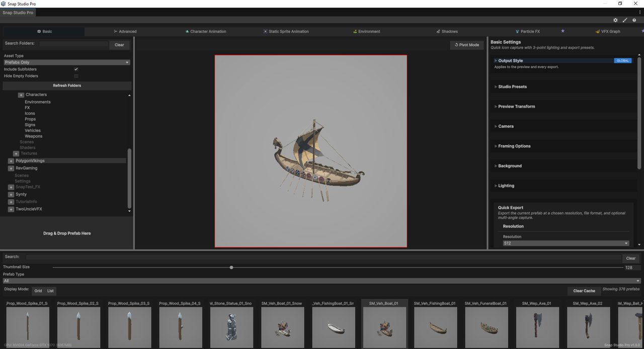Image resolution: width=644 pixels, height=349 pixels.
Task: Expand the Lighting section
Action: pyautogui.click(x=506, y=186)
